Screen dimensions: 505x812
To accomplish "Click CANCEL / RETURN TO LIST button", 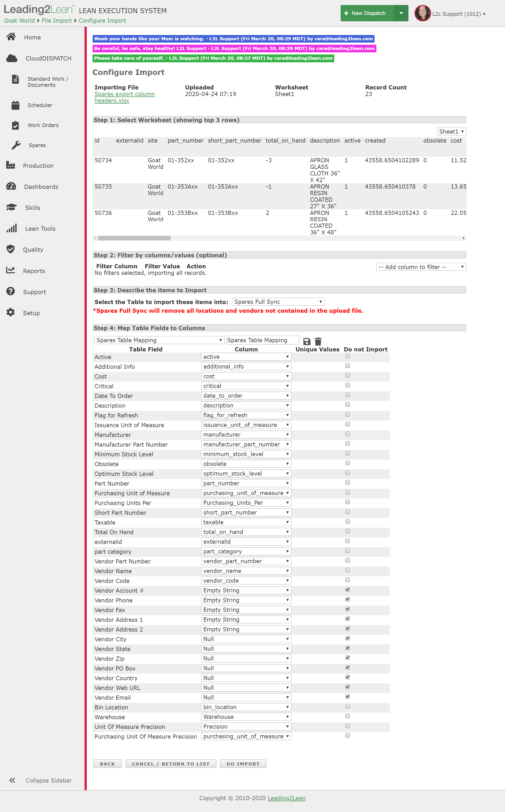I will 171,764.
